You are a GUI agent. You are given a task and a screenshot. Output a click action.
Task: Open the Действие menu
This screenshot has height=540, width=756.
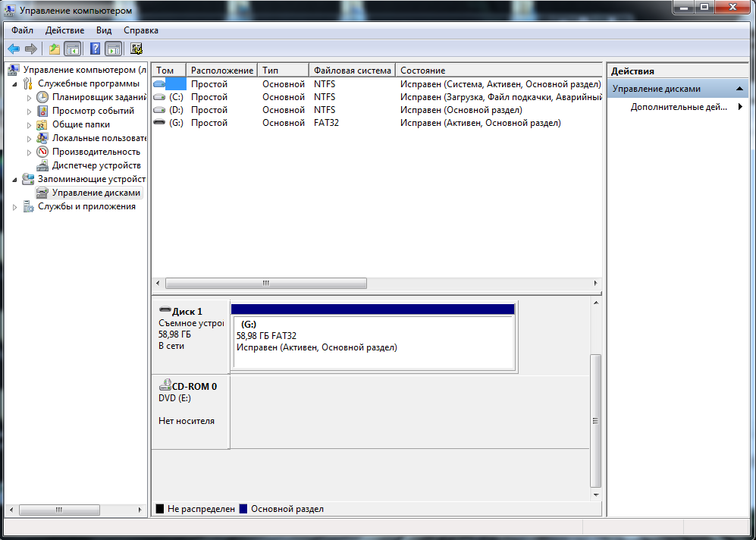[x=64, y=30]
